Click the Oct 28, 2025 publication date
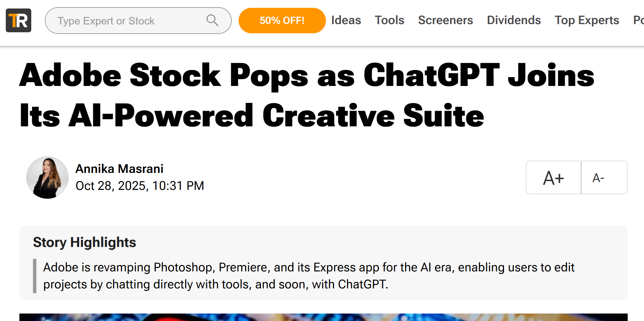 (140, 186)
